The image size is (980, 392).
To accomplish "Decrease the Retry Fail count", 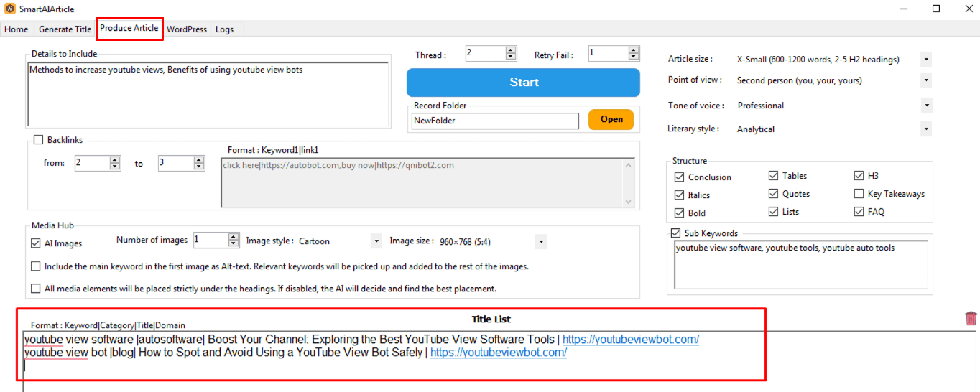I will [x=634, y=57].
